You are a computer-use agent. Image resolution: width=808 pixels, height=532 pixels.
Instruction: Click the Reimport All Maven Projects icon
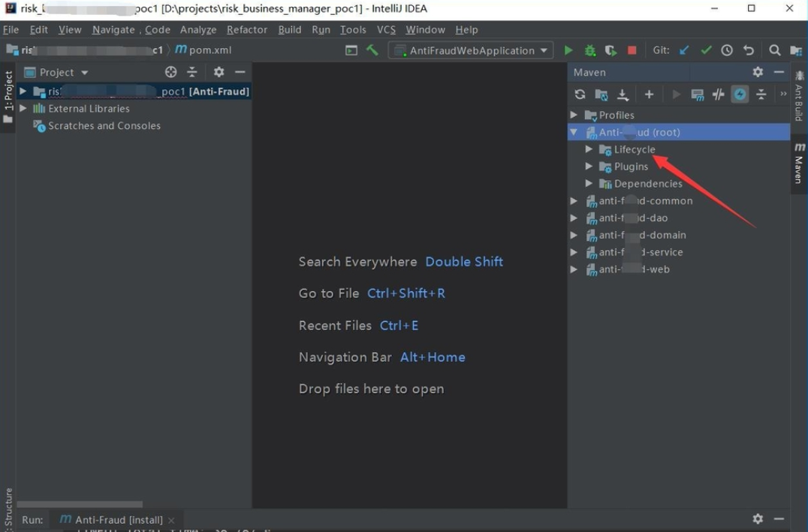pos(580,95)
